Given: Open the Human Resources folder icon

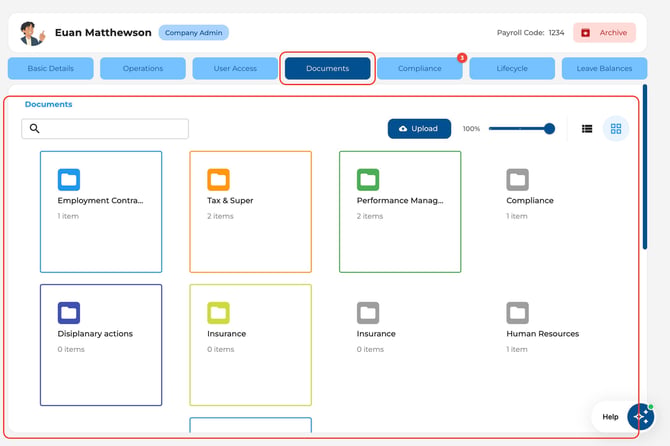Looking at the screenshot, I should (517, 313).
